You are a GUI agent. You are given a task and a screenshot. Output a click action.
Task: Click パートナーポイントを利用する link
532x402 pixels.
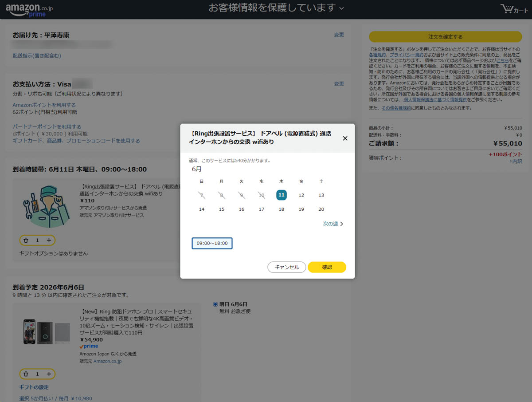47,126
